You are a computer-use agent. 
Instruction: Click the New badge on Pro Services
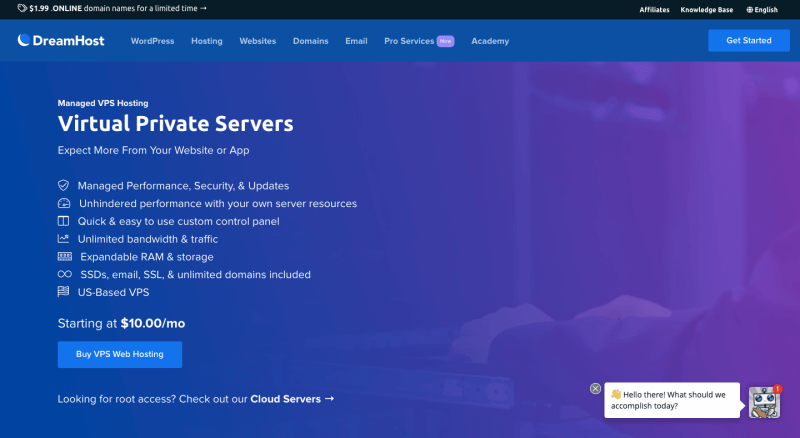coord(445,41)
